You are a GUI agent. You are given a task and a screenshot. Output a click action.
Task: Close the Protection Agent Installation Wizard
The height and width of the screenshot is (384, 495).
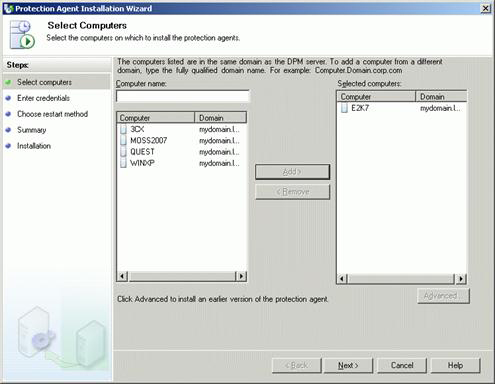pos(486,8)
